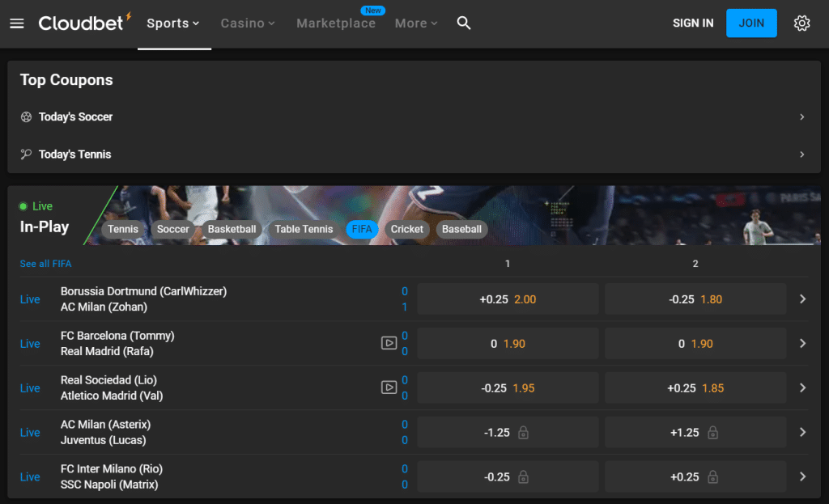The height and width of the screenshot is (504, 829).
Task: Click Live label on FC Inter Milano row
Action: point(30,476)
